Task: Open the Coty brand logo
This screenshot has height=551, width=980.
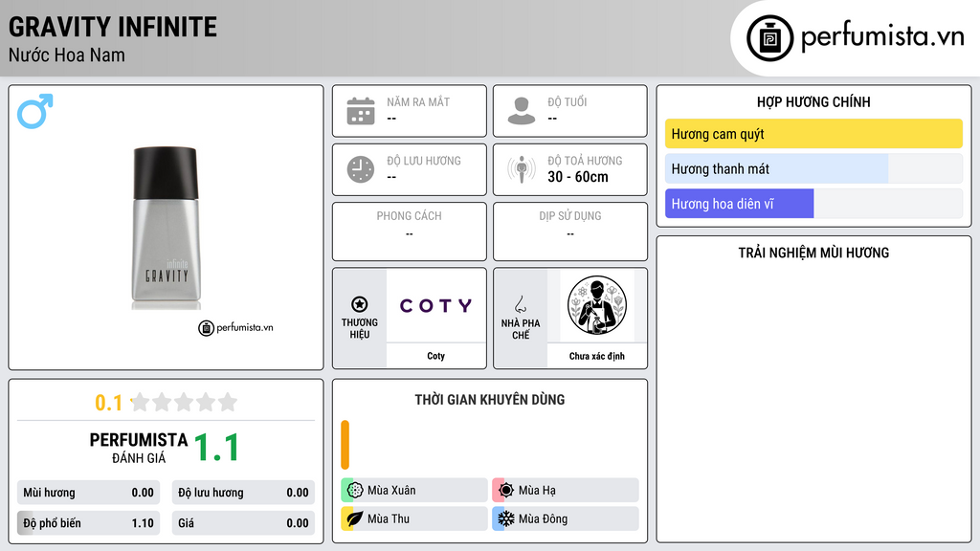Action: point(435,305)
